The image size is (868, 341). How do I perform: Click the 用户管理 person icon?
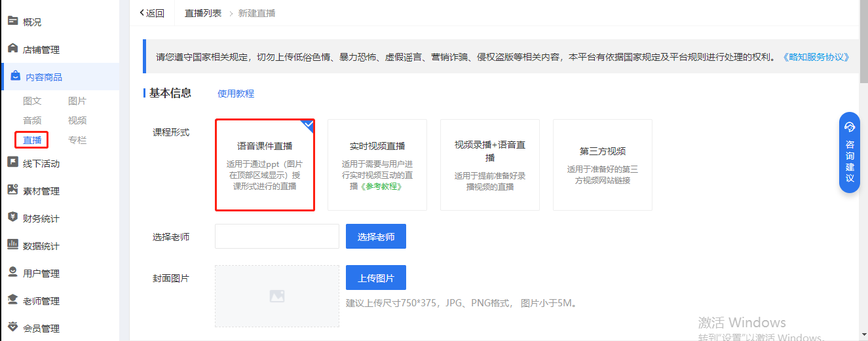(x=12, y=272)
